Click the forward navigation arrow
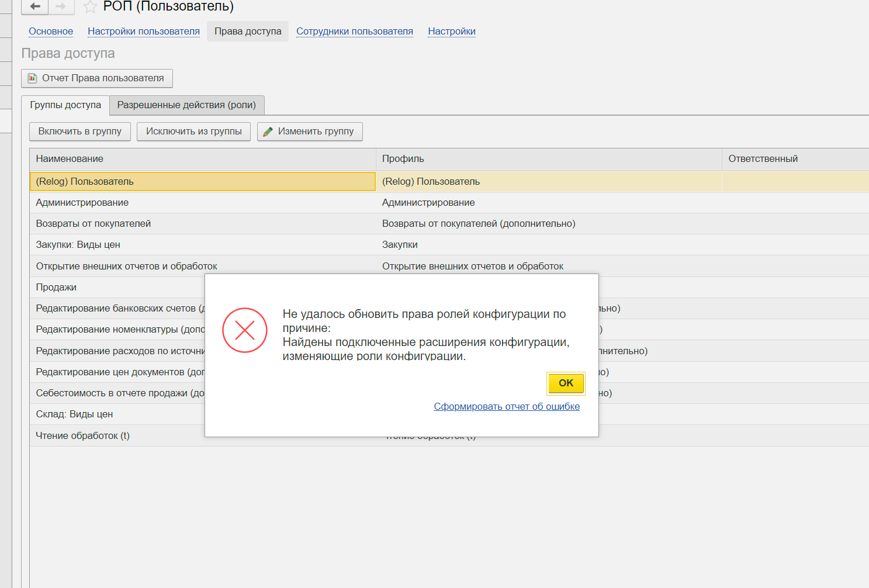Screen dimensions: 869x588 coord(61,6)
